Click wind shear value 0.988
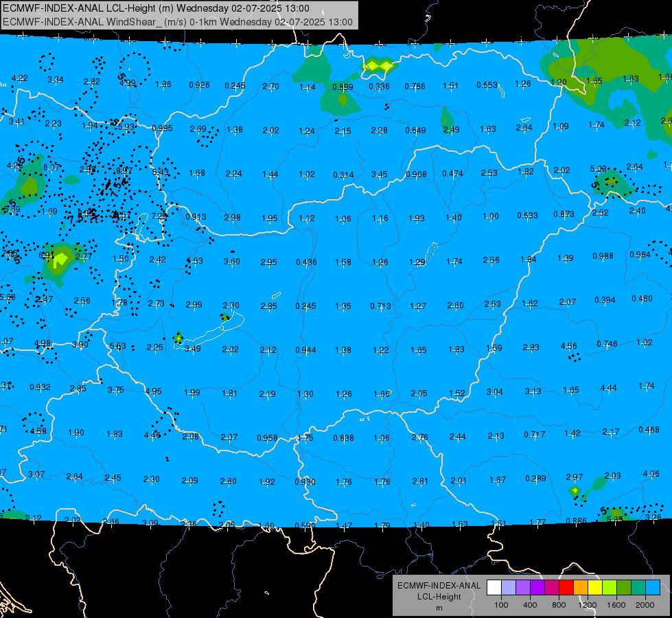The image size is (672, 618). [603, 255]
